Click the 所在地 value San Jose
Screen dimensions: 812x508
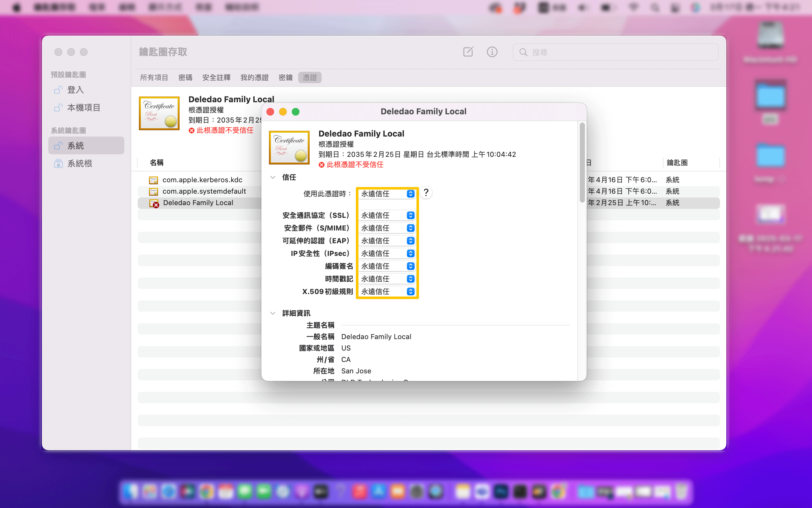[x=356, y=371]
